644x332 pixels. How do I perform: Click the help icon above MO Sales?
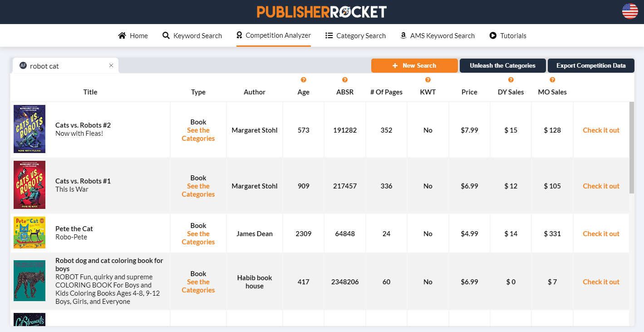click(552, 80)
